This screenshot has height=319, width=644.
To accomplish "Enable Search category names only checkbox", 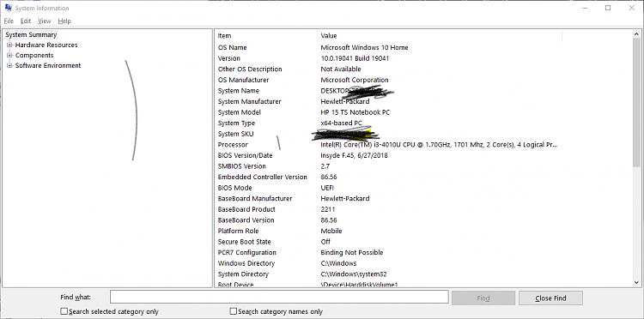I will point(234,311).
